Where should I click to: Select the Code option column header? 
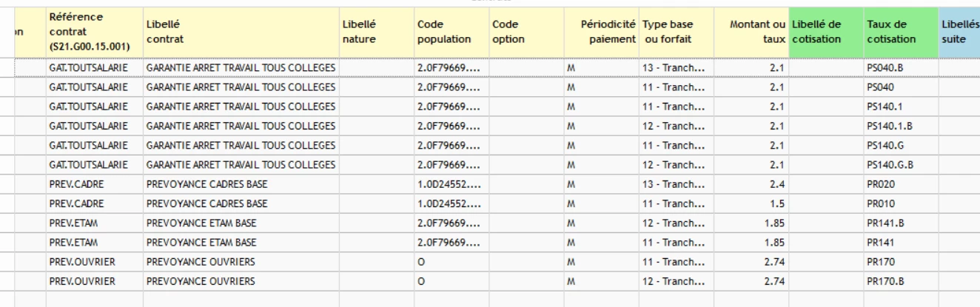(x=526, y=32)
